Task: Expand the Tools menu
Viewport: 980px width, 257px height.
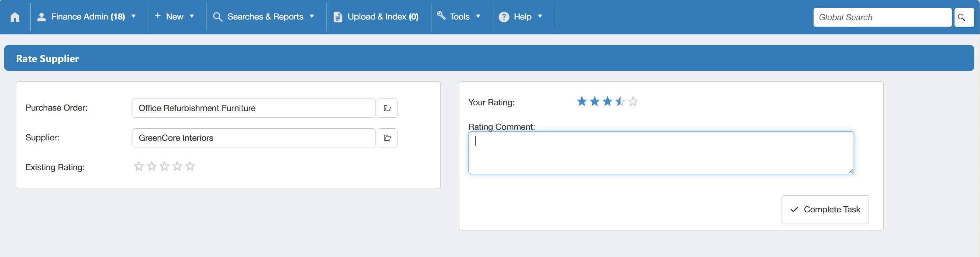Action: [x=459, y=17]
